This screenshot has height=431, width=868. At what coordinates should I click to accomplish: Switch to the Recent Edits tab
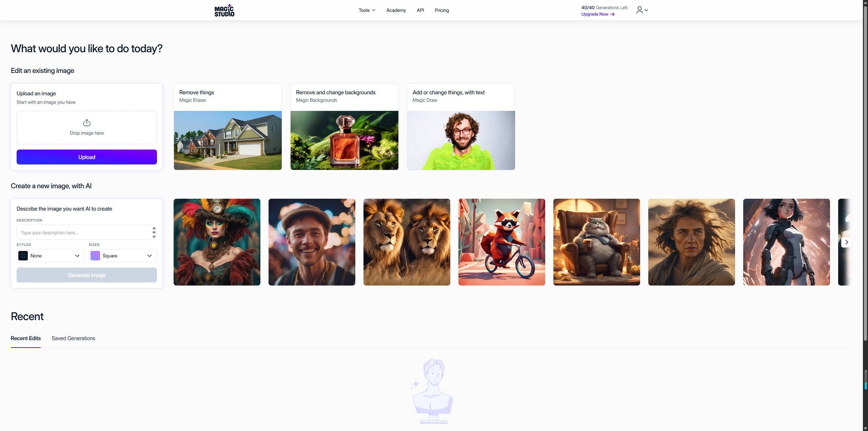(x=26, y=338)
